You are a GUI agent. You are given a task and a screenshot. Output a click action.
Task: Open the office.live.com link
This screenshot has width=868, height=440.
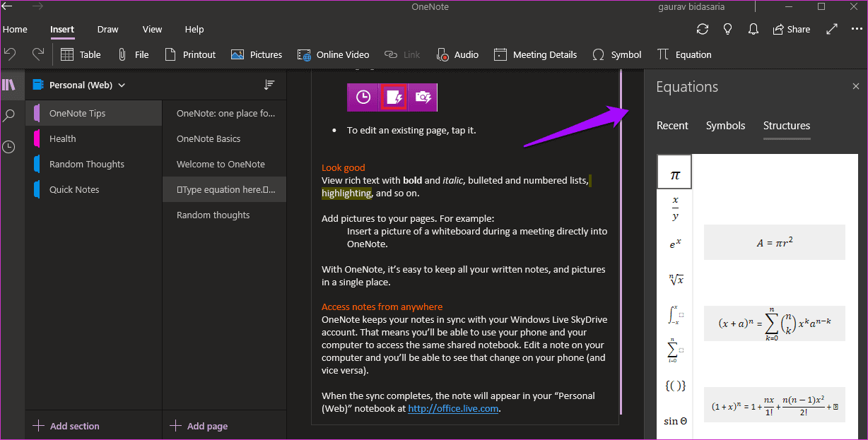coord(453,408)
